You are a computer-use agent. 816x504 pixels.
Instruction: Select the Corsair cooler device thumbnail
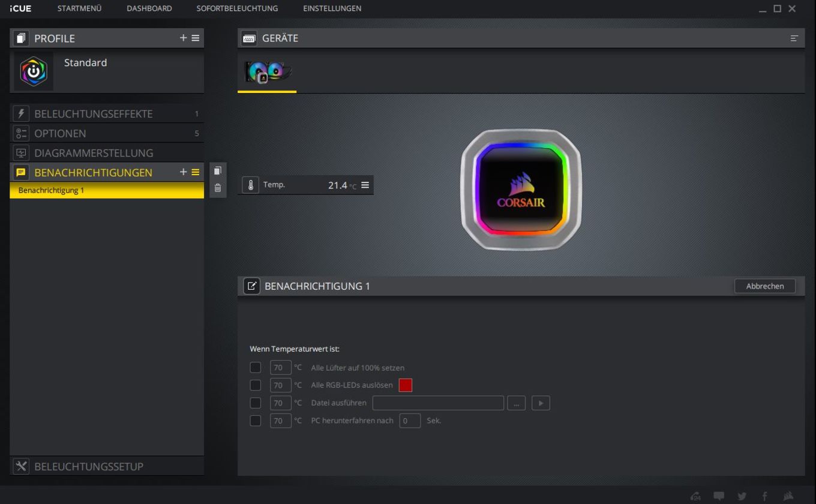(268, 73)
